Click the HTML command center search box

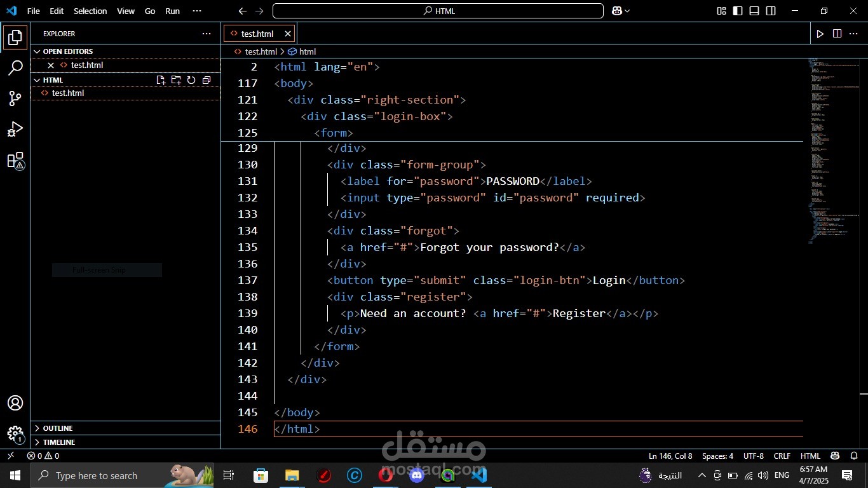point(438,11)
